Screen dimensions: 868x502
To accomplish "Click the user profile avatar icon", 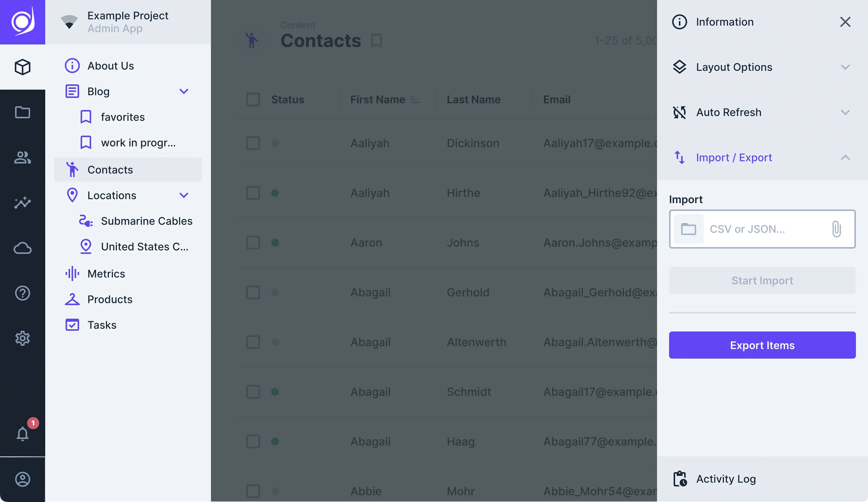I will 22,479.
